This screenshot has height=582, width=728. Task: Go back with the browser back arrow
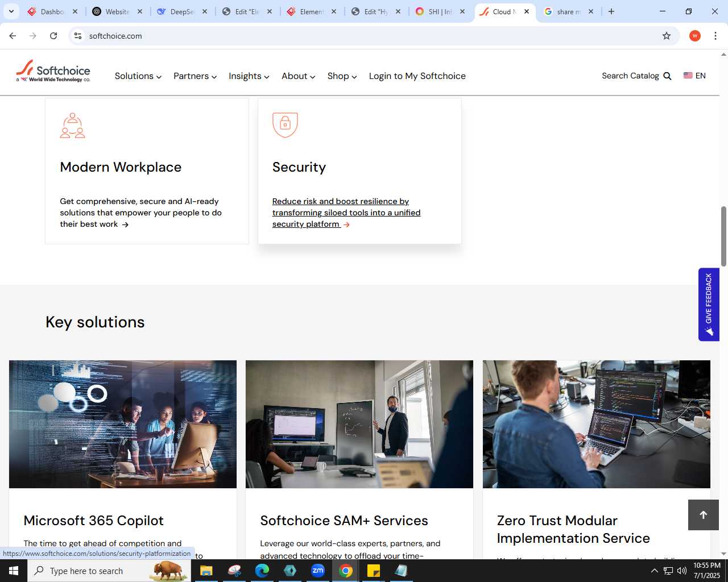pos(13,36)
